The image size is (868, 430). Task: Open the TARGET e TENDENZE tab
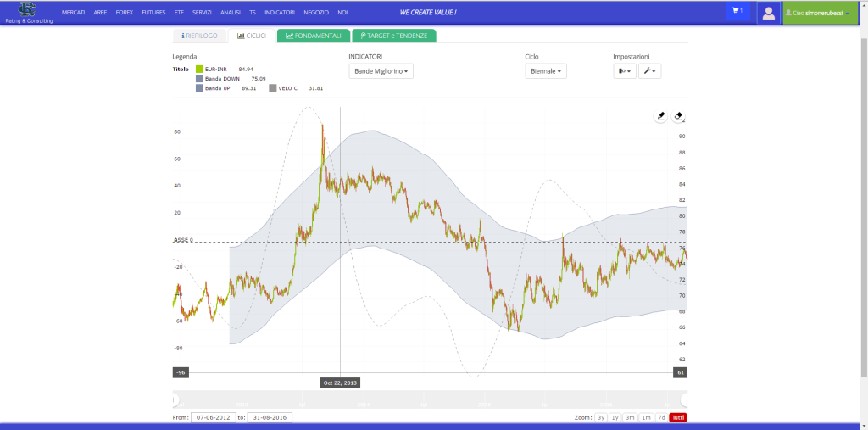click(393, 36)
